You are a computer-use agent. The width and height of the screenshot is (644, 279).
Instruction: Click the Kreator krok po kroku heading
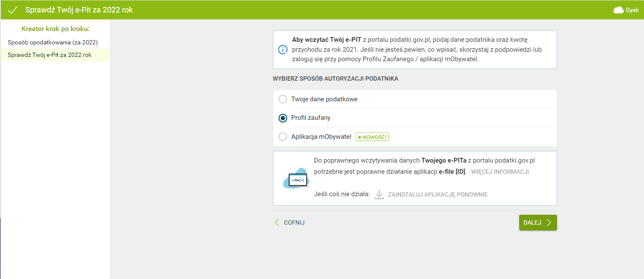55,29
